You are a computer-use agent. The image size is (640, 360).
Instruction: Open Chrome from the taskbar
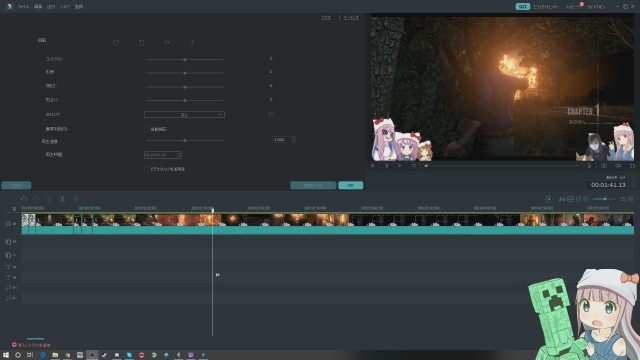click(68, 355)
